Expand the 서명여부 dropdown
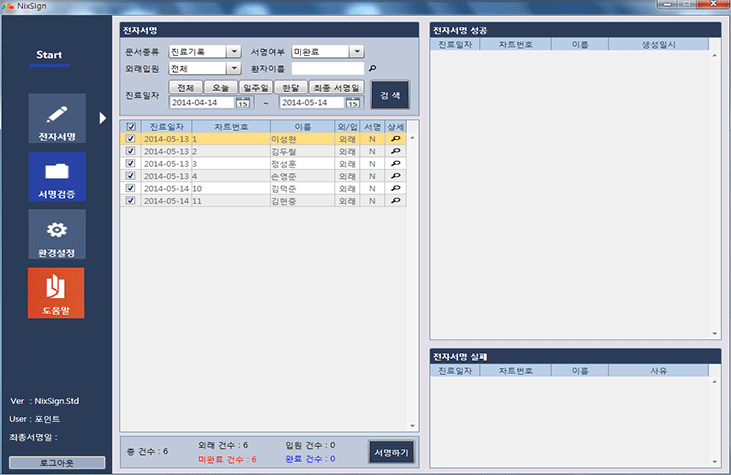Screen dimensions: 731x475 (357, 52)
